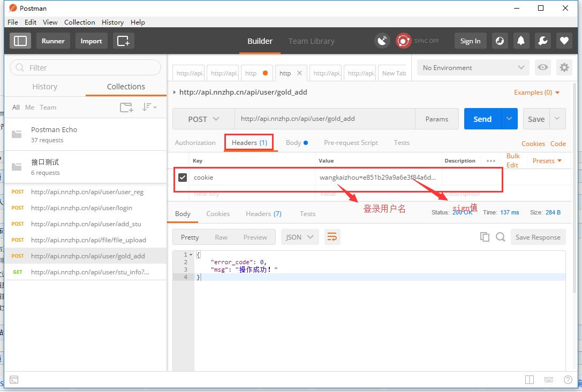
Task: Open the Authorization tab
Action: click(195, 143)
